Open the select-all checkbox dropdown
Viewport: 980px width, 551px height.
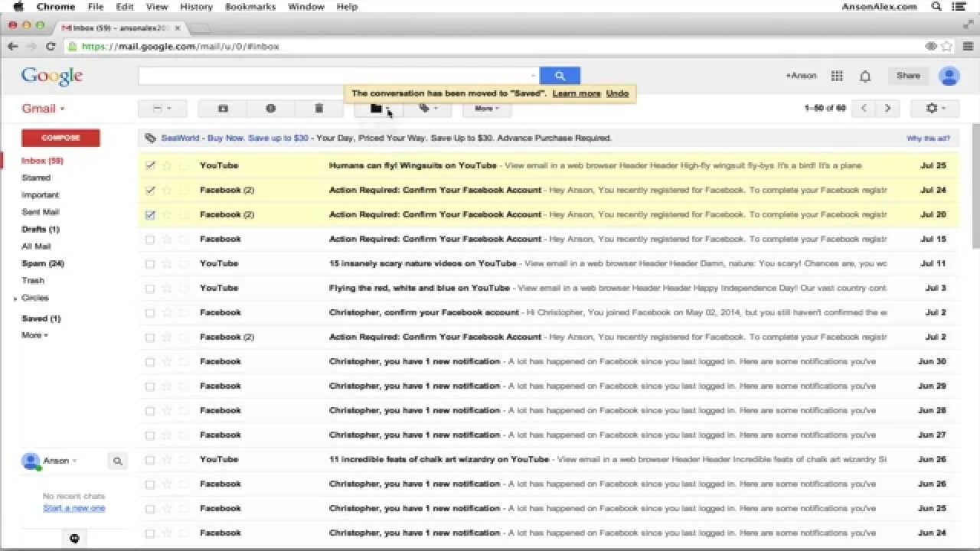(162, 109)
